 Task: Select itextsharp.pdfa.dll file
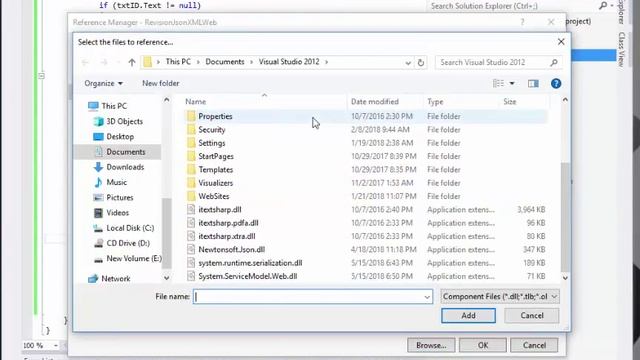click(228, 223)
